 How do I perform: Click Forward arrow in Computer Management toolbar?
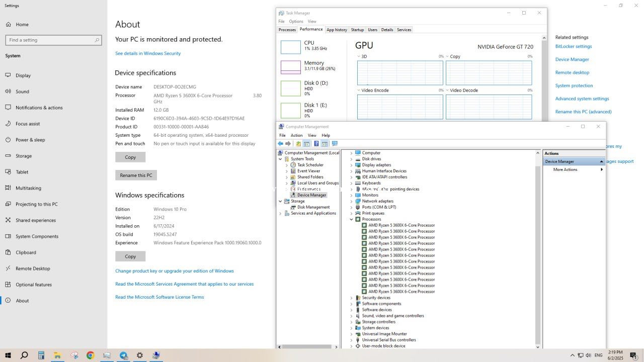pyautogui.click(x=288, y=143)
